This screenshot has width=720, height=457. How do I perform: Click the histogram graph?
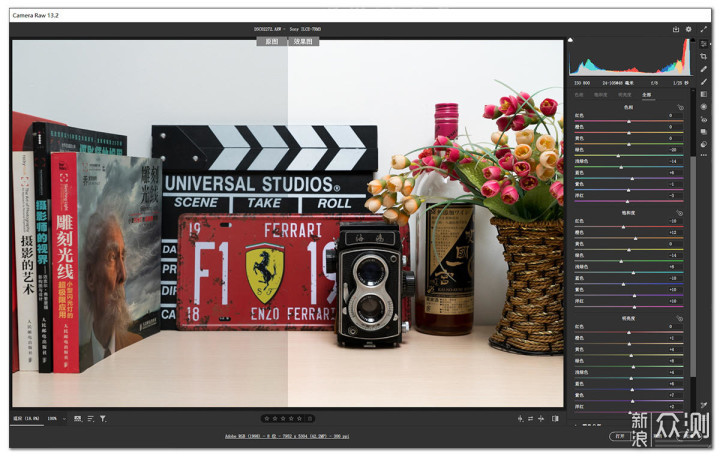click(630, 57)
